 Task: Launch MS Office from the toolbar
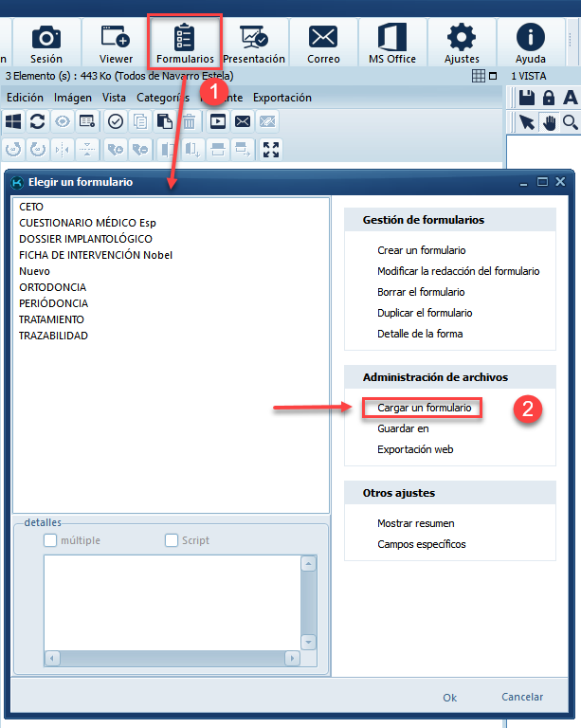(392, 44)
